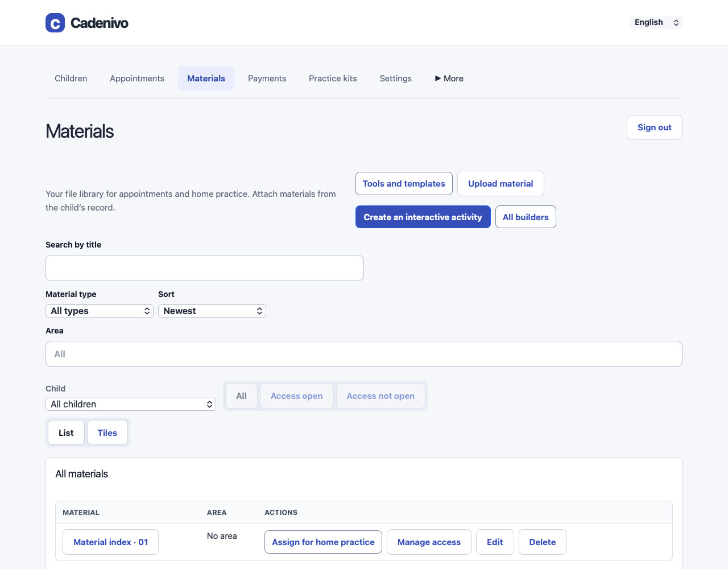The image size is (728, 569).
Task: Switch to List view
Action: pos(66,433)
